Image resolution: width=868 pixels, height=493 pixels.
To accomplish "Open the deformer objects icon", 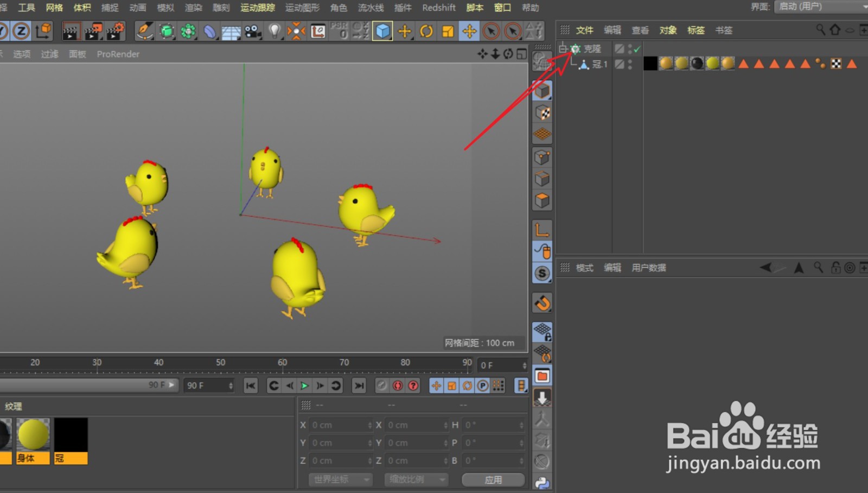I will tap(209, 31).
